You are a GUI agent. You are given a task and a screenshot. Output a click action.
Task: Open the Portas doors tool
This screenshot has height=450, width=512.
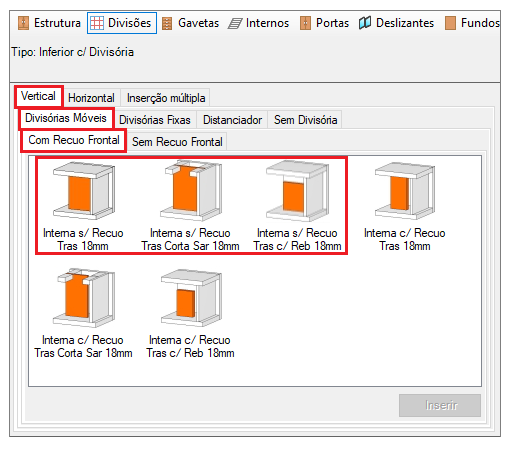(324, 23)
